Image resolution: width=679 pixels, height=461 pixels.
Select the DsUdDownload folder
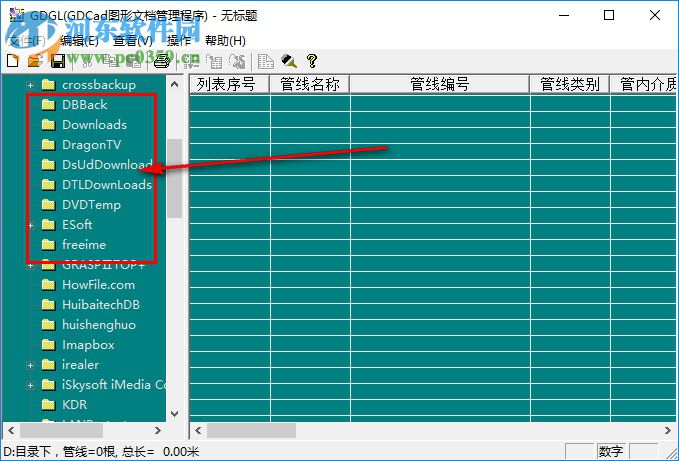107,164
